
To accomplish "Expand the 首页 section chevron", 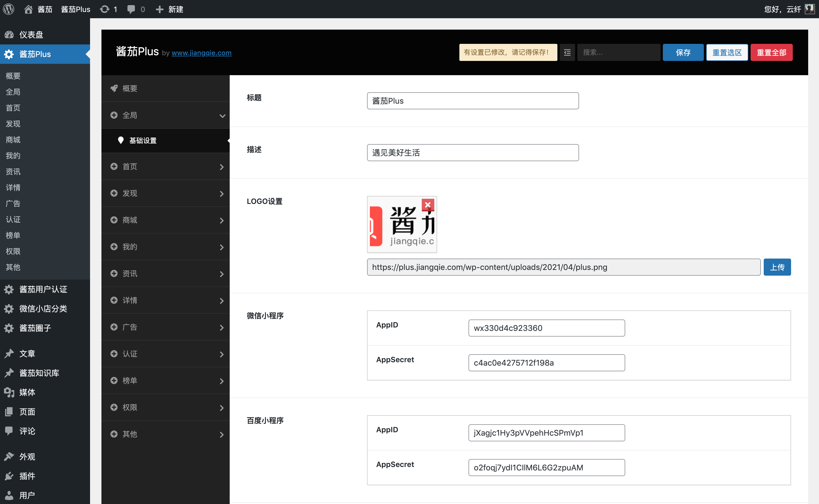I will click(x=221, y=167).
